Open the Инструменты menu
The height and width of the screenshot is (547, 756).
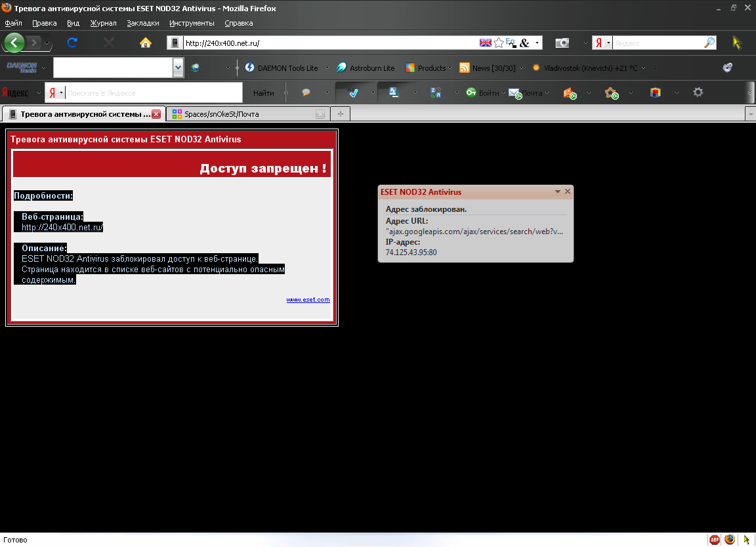coord(192,23)
